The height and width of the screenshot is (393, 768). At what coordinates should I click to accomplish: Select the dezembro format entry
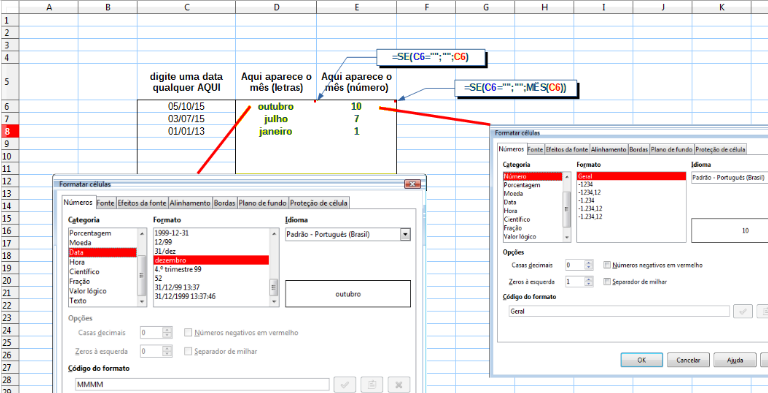point(211,260)
